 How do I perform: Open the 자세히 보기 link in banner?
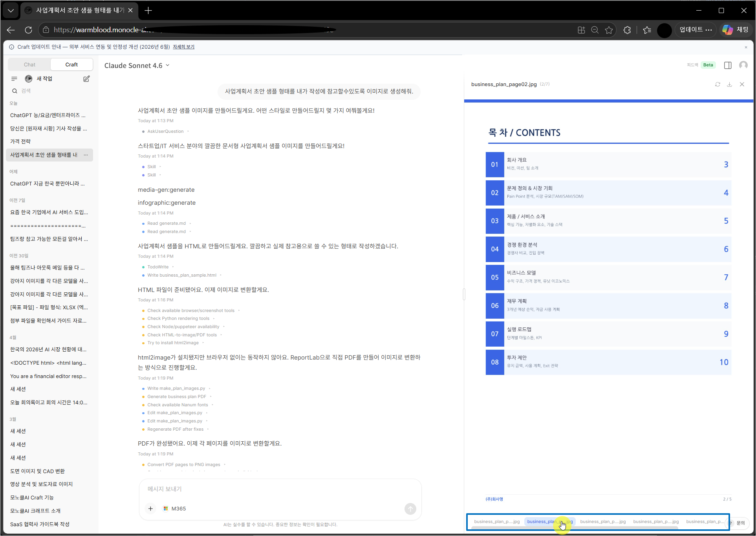[184, 47]
